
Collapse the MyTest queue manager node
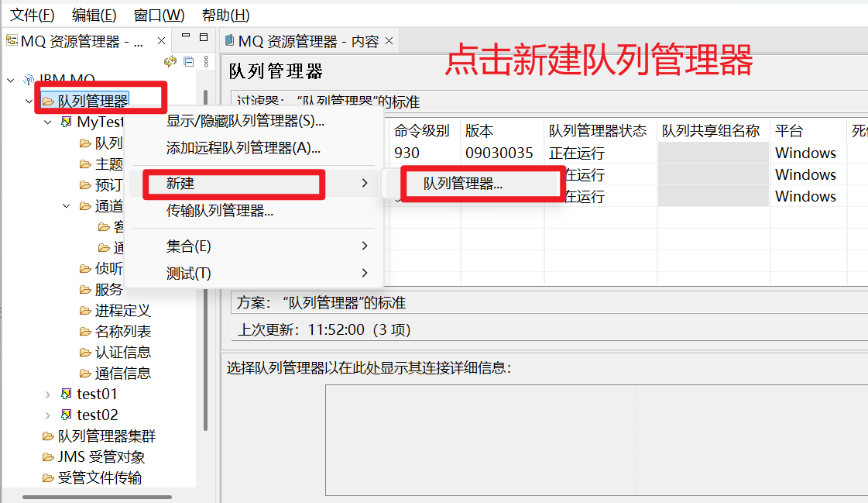48,122
